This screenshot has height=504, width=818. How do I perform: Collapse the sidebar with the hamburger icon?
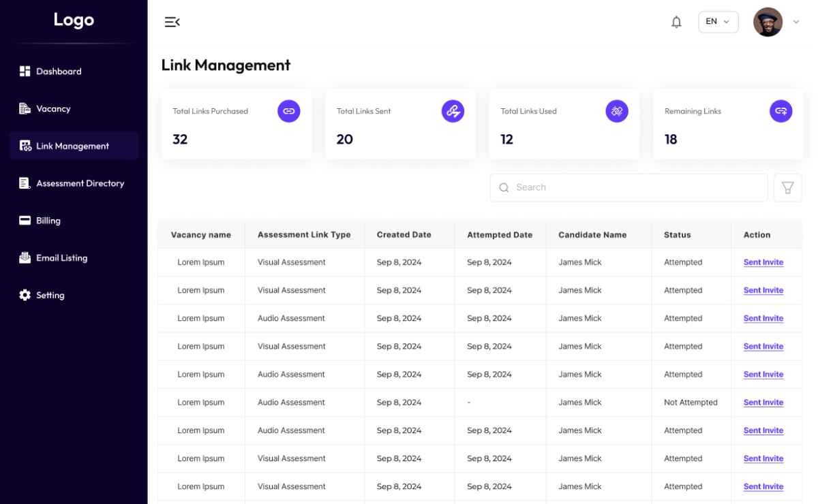172,22
